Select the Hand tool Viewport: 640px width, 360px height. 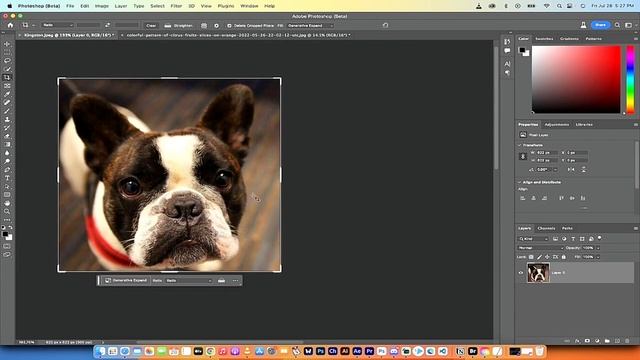click(x=7, y=203)
